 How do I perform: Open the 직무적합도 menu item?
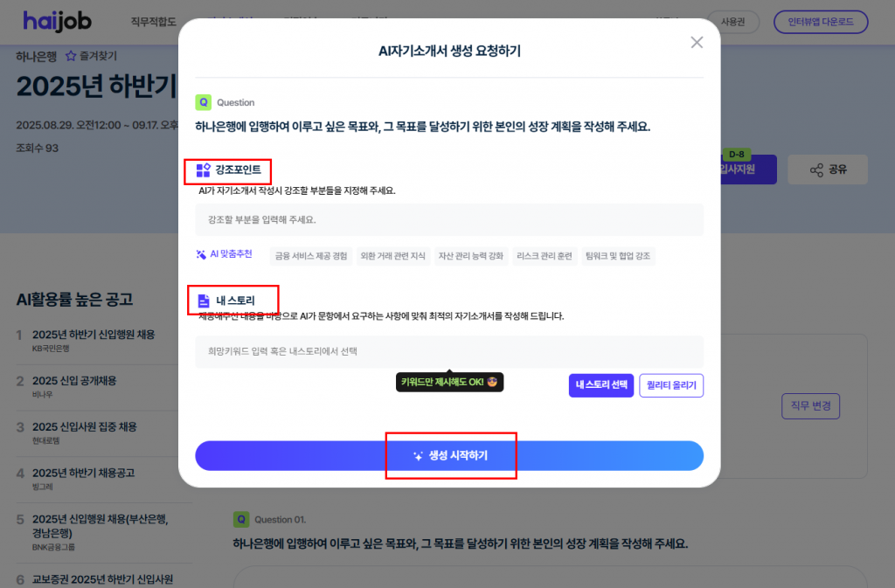click(x=154, y=22)
